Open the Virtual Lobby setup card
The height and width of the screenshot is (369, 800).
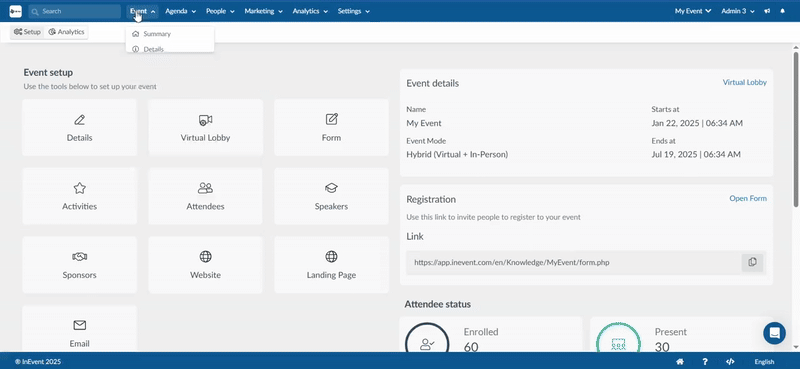coord(205,128)
